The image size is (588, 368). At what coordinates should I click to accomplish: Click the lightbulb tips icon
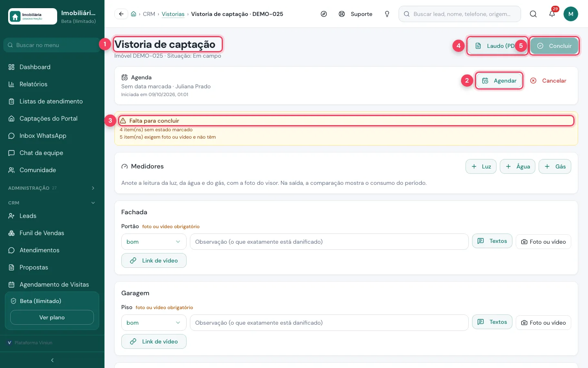(387, 14)
